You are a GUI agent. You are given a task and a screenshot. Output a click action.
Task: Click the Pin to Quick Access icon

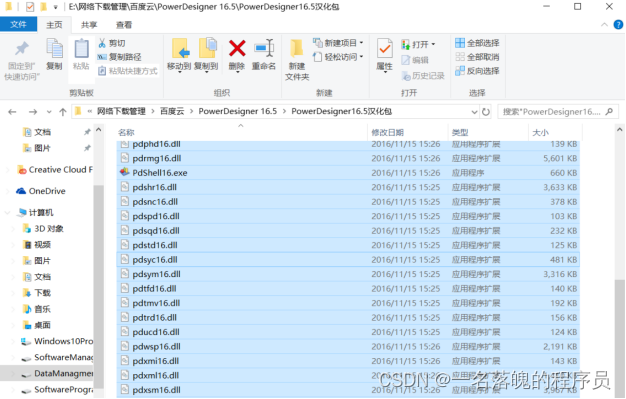(x=22, y=49)
